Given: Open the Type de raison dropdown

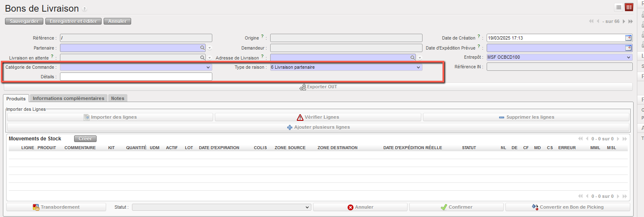Looking at the screenshot, I should 418,67.
